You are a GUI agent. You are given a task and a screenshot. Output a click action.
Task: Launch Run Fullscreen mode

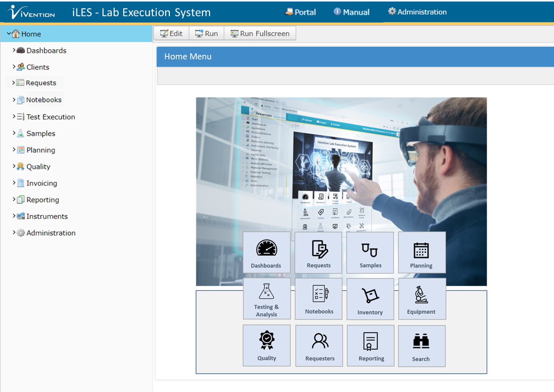click(x=260, y=33)
